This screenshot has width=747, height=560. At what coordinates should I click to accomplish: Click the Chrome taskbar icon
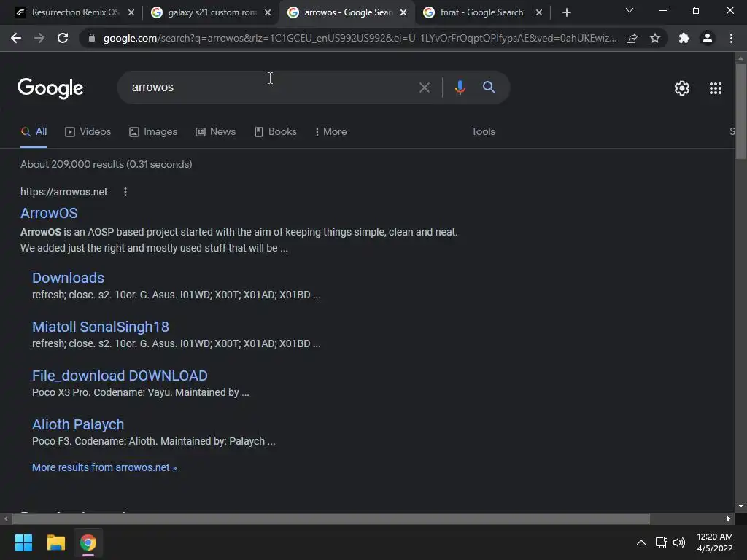pos(88,542)
